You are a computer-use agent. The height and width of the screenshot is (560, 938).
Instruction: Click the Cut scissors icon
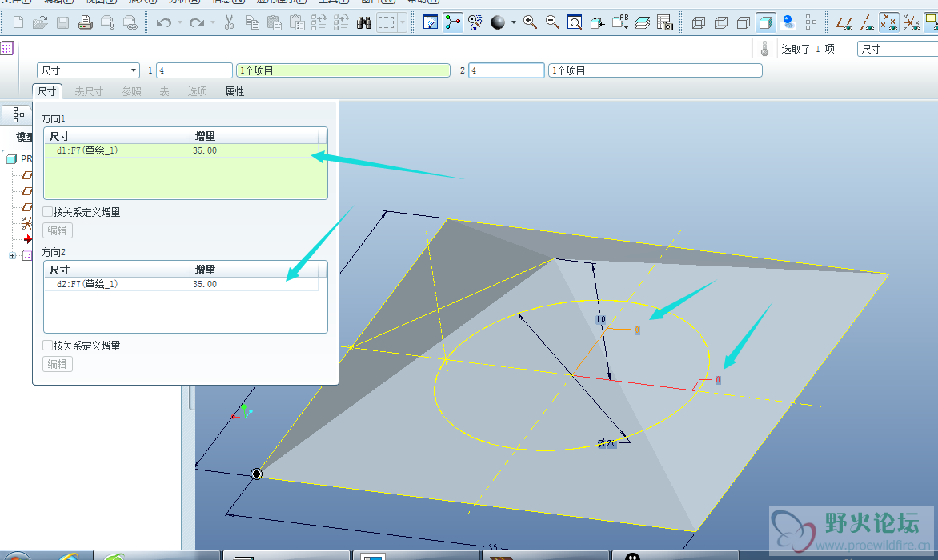click(229, 22)
